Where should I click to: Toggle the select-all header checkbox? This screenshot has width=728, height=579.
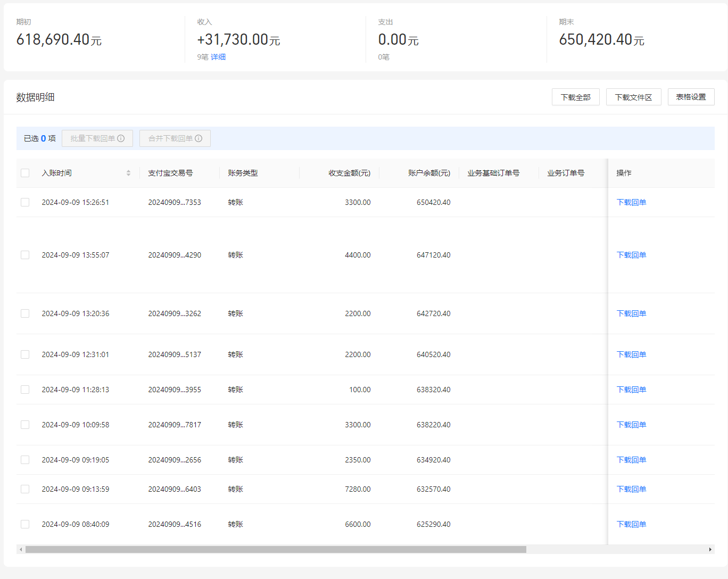[25, 173]
